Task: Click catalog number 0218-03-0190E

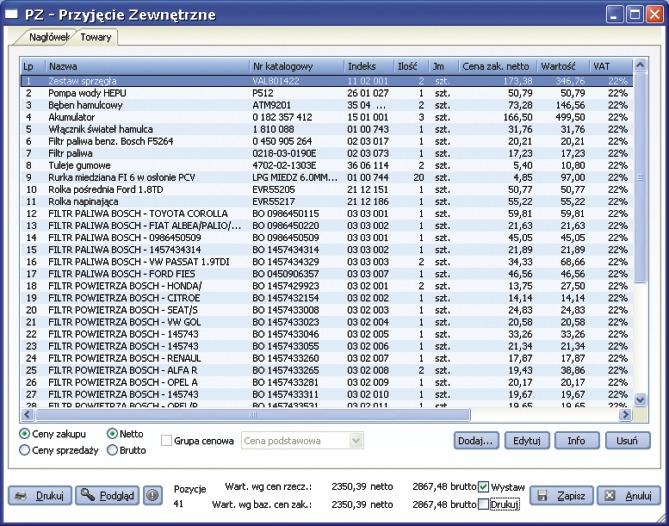Action: click(x=284, y=153)
